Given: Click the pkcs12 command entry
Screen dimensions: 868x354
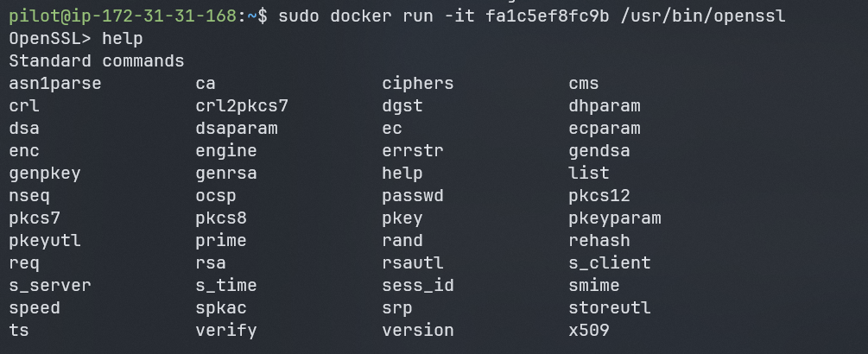Looking at the screenshot, I should click(599, 196).
